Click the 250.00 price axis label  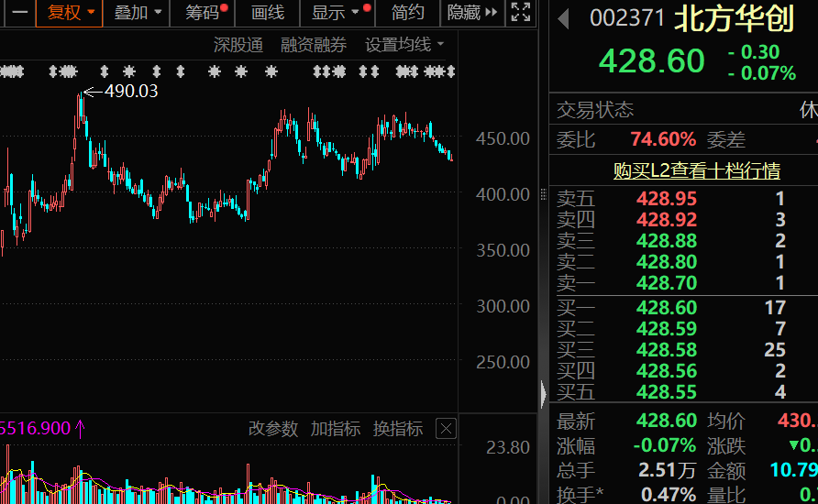tap(503, 362)
